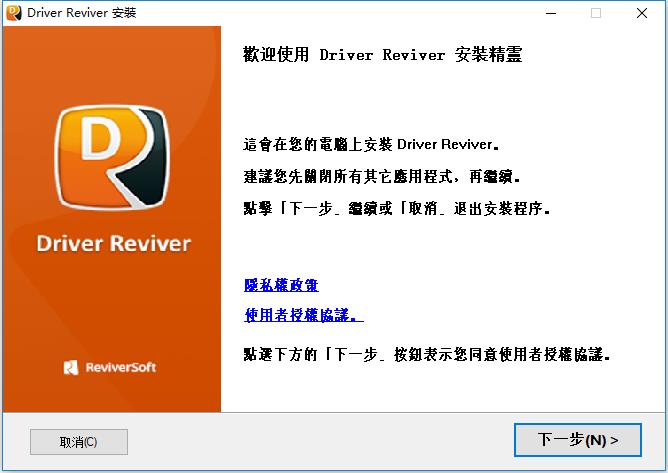Click the title text Driver Reviver 安裝
This screenshot has height=473, width=668.
tap(82, 13)
